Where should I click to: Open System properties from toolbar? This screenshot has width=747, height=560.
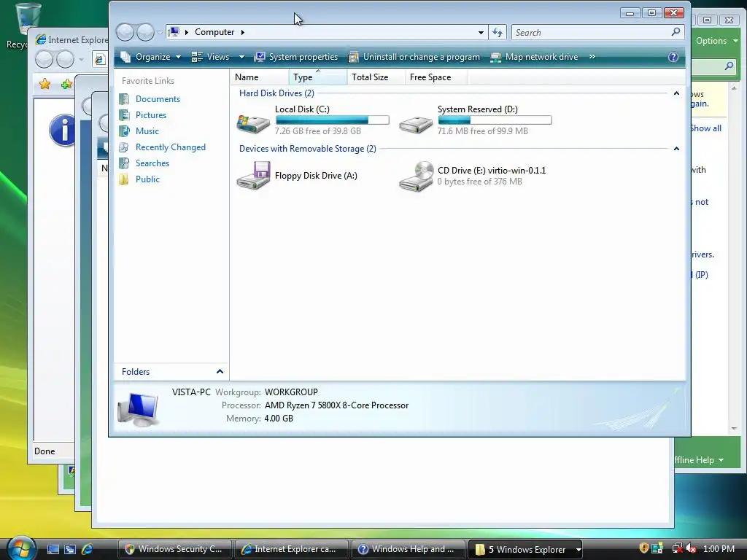tap(296, 57)
